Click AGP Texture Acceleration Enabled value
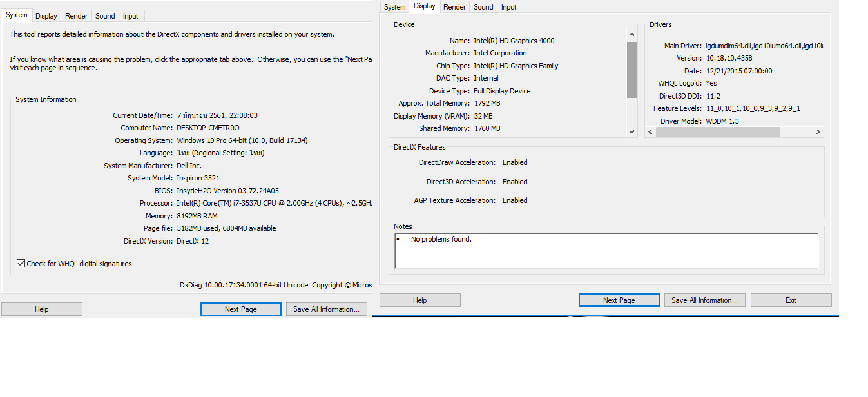The image size is (868, 397). tap(515, 200)
